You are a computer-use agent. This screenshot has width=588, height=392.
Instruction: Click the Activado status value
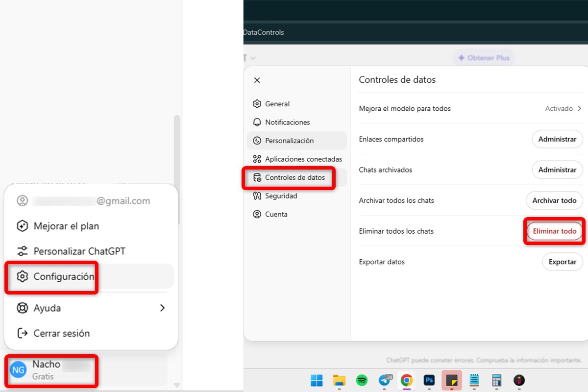559,108
